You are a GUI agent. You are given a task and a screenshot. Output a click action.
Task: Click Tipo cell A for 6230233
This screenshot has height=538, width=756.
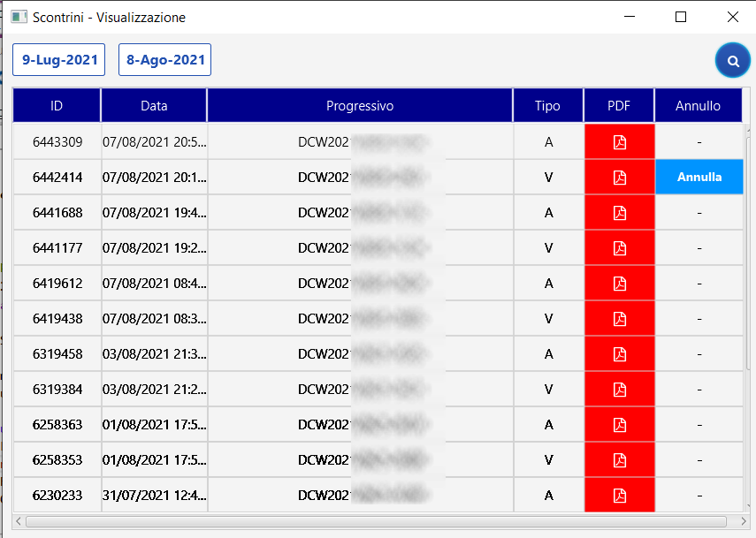pyautogui.click(x=549, y=495)
